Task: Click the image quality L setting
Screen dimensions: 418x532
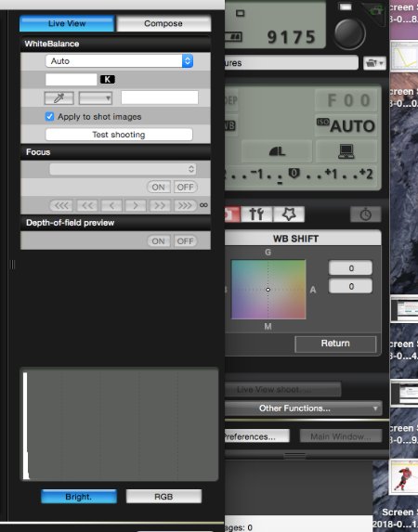Action: click(x=277, y=151)
